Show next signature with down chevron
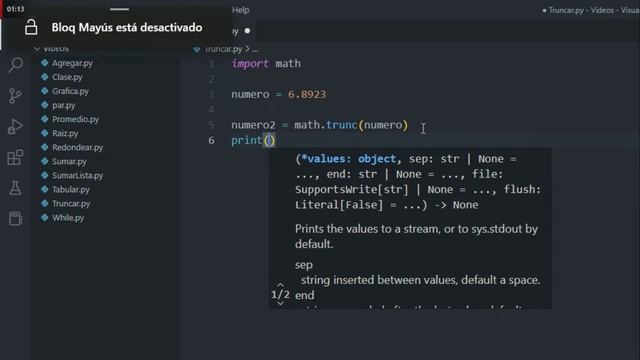 pyautogui.click(x=280, y=303)
